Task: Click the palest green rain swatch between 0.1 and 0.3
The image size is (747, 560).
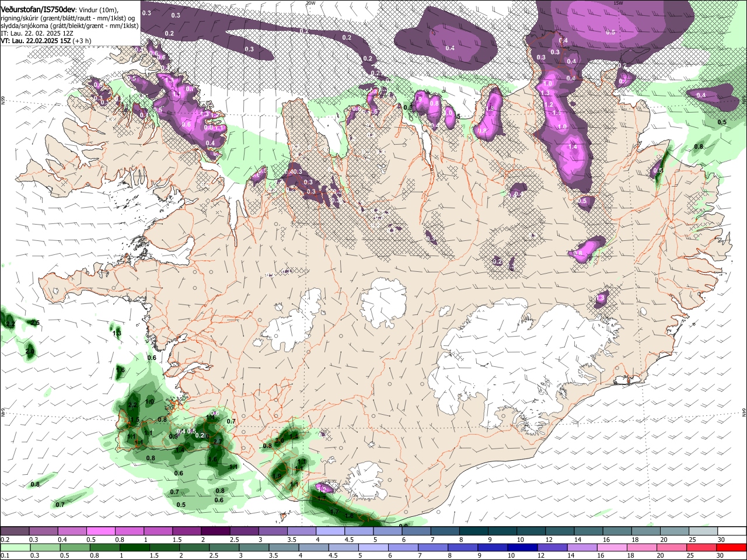Action: pos(15,547)
